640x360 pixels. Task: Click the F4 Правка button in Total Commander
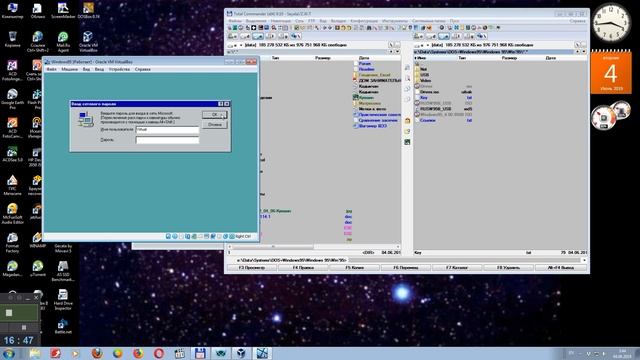coord(303,268)
